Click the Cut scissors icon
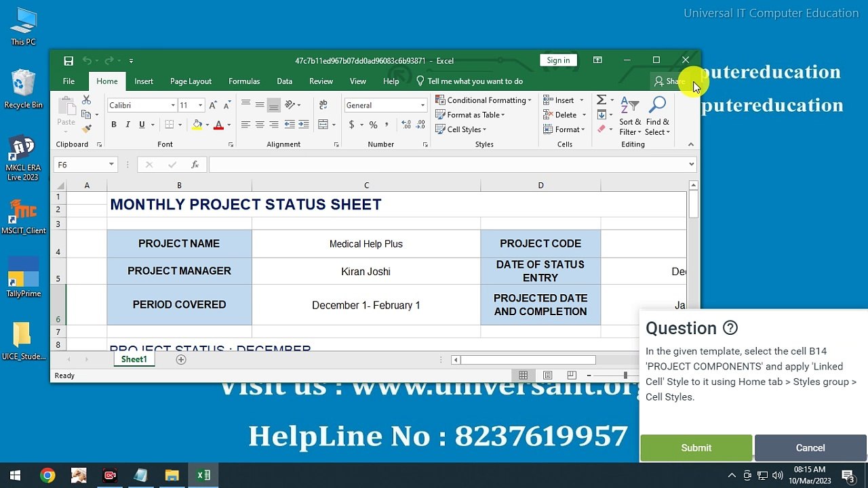868x488 pixels. tap(87, 100)
